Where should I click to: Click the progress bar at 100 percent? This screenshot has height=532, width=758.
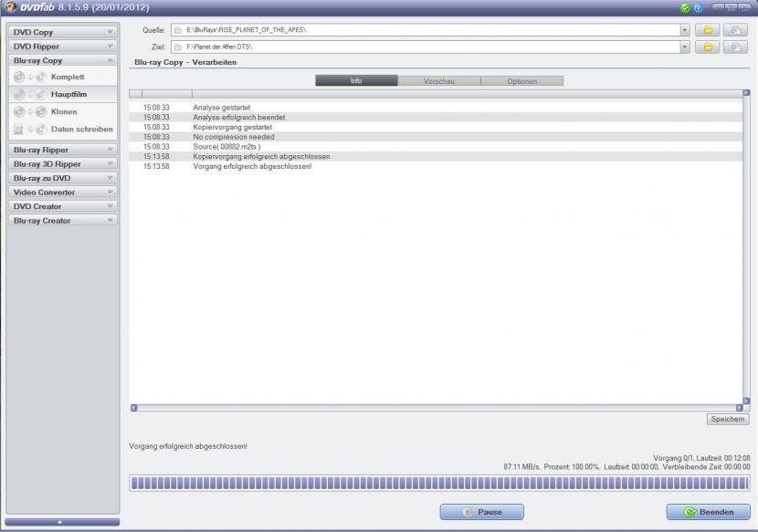pos(439,484)
